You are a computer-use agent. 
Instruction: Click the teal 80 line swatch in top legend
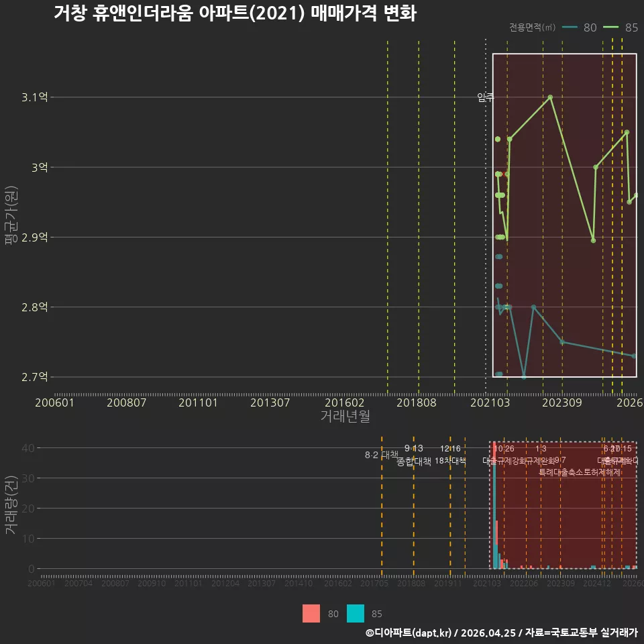click(570, 27)
